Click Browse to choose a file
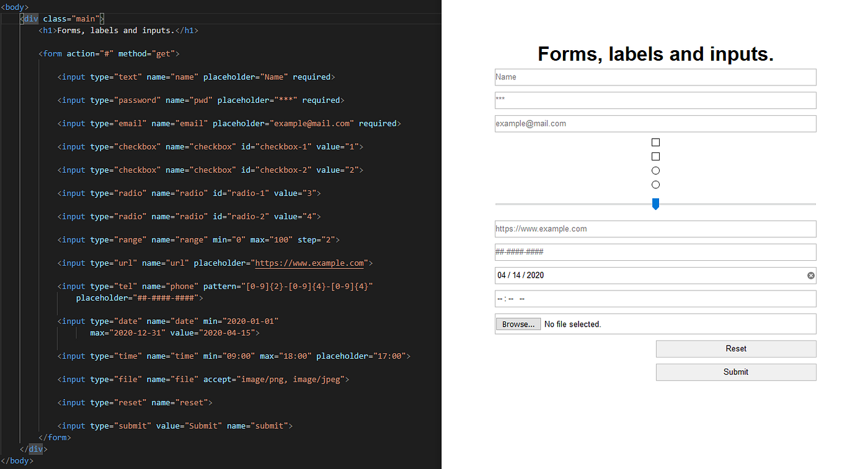868x469 pixels. click(518, 323)
